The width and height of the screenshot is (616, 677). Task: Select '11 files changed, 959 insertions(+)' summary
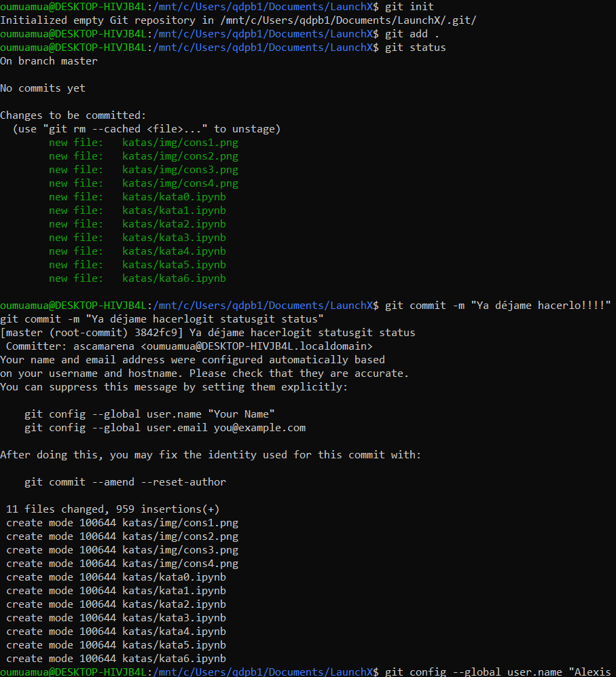tap(113, 509)
